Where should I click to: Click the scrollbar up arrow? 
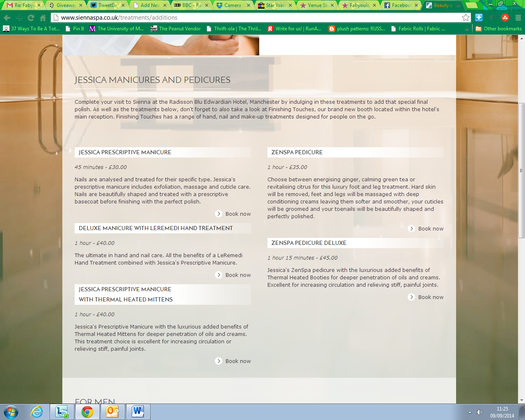coord(521,38)
